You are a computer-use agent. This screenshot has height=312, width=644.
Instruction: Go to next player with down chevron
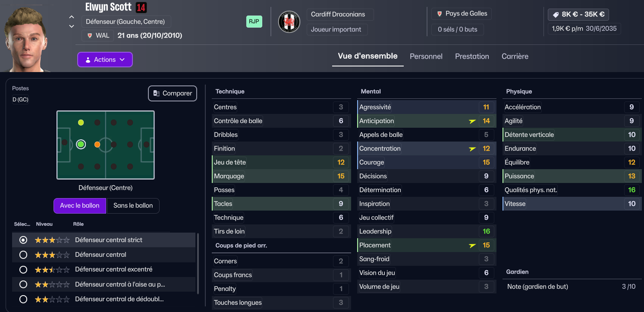[x=72, y=26]
